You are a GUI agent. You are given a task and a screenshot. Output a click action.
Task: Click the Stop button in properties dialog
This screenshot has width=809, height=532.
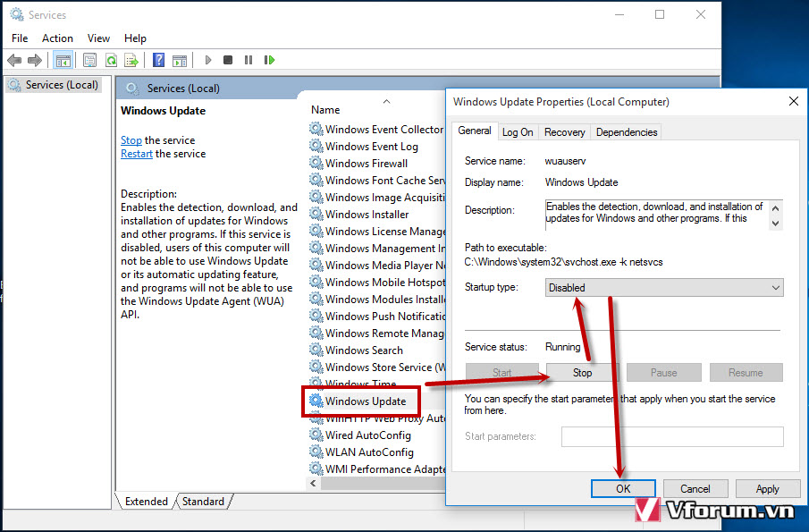point(583,372)
